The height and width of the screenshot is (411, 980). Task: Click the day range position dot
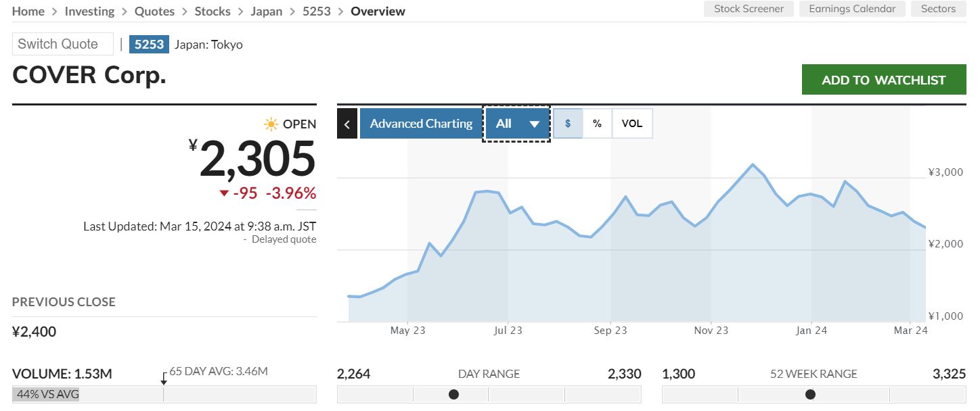[x=453, y=394]
